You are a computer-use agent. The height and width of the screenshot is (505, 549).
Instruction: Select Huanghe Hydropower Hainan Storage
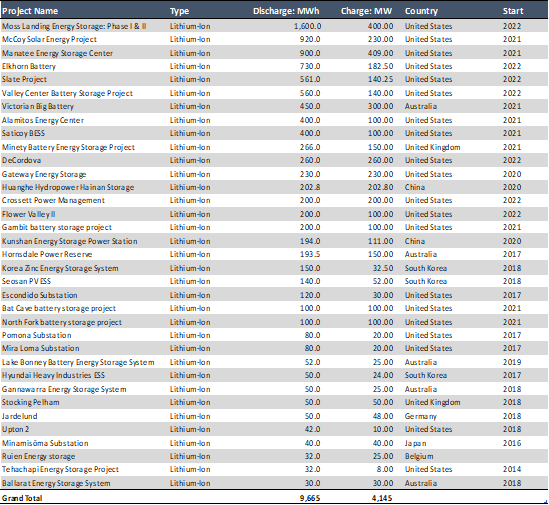pos(68,187)
